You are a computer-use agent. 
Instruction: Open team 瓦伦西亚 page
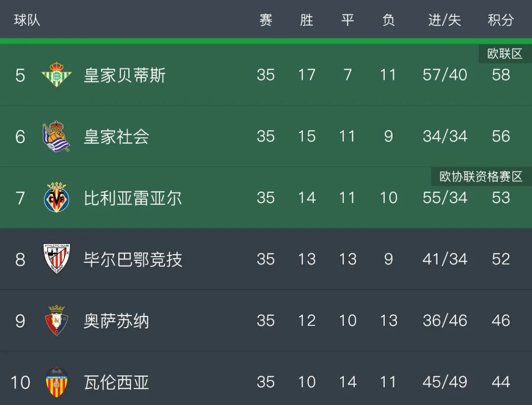(116, 382)
